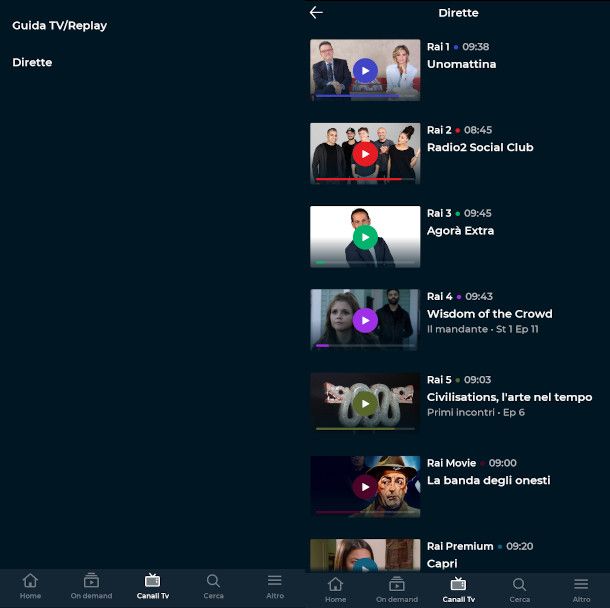Click Rai 4 channel label
The image size is (610, 608).
[440, 296]
